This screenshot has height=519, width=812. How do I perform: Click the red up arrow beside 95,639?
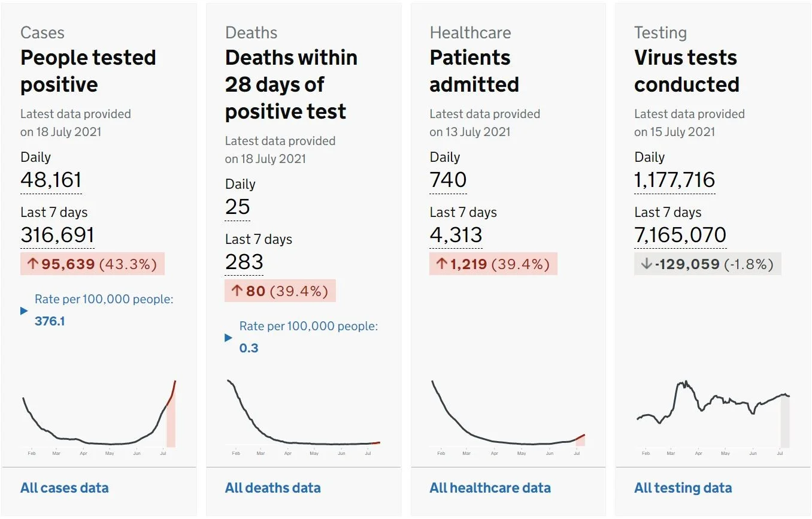(32, 264)
